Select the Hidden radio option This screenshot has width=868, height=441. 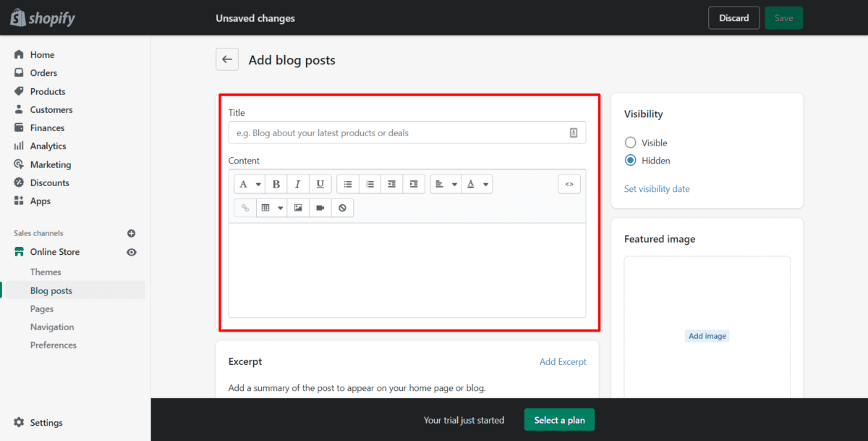(630, 161)
